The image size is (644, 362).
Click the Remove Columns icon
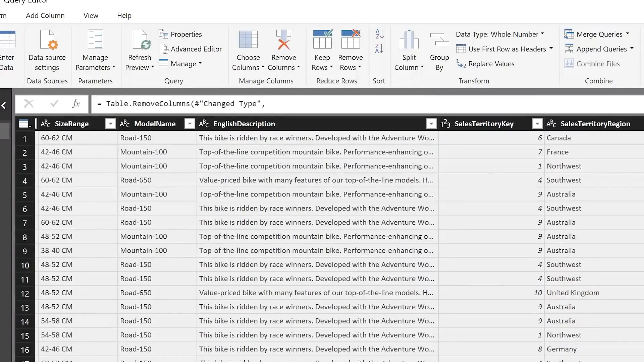[284, 40]
